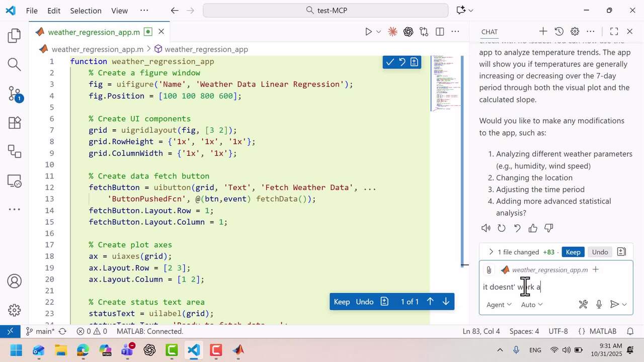Open the Agent mode dropdown
Image resolution: width=644 pixels, height=362 pixels.
499,305
